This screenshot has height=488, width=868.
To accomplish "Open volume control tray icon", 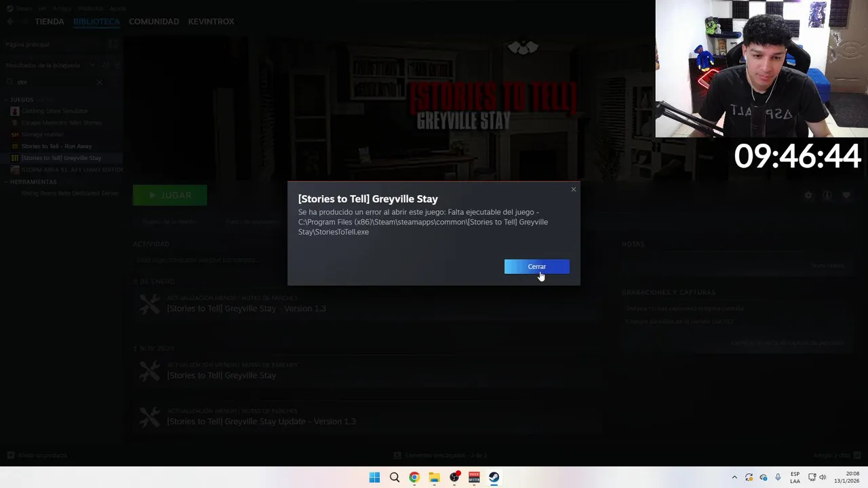I will 823,477.
